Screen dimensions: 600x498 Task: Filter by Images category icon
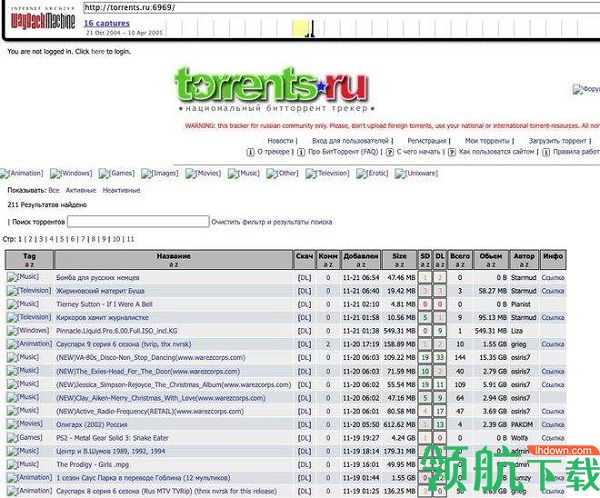[160, 173]
